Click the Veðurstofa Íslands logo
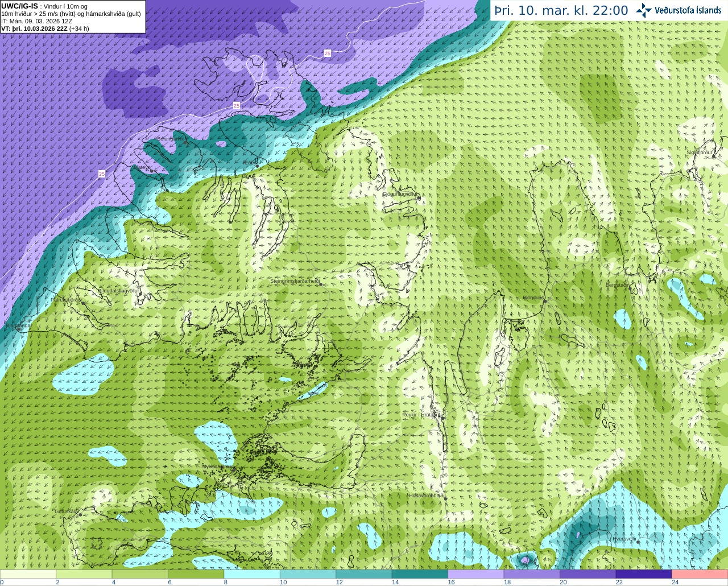 click(x=644, y=10)
